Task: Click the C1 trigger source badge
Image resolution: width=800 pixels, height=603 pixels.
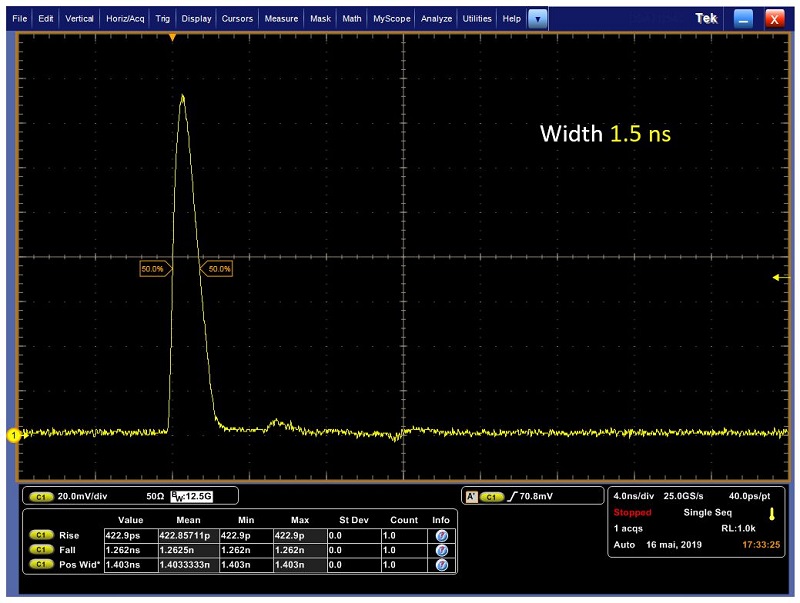Action: (x=491, y=496)
